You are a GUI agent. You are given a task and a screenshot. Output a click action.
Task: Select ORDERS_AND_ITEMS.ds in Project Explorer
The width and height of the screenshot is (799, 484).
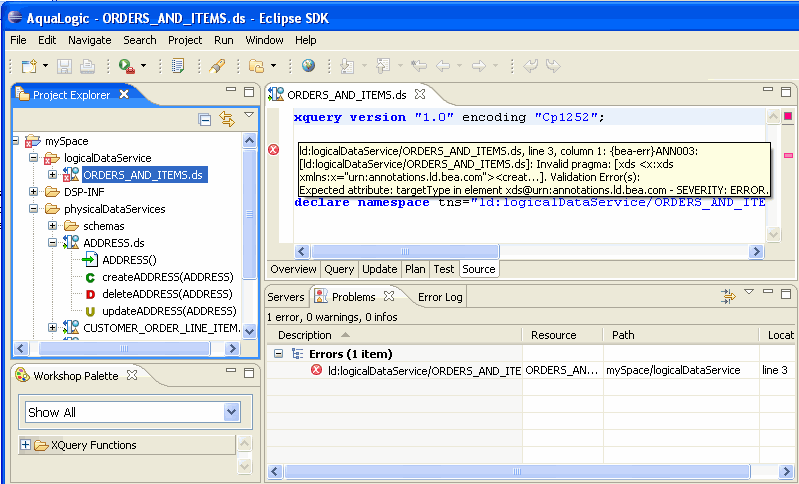coord(143,175)
